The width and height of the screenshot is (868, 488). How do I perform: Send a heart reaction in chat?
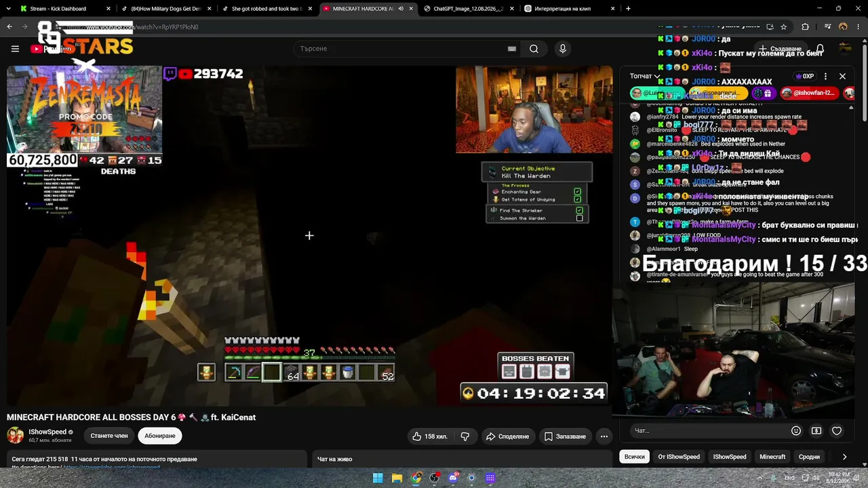837,430
